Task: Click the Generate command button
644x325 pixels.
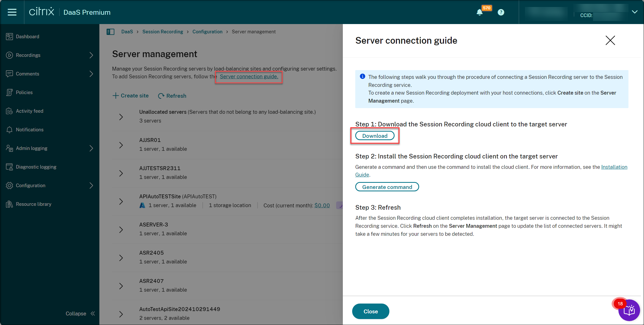Action: point(387,187)
